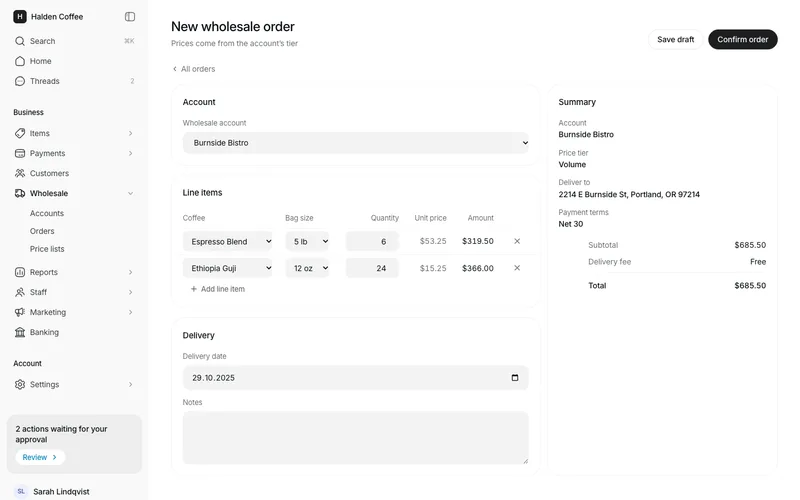Click the Espresso Blend quantity field
This screenshot has width=800, height=500.
coord(372,241)
